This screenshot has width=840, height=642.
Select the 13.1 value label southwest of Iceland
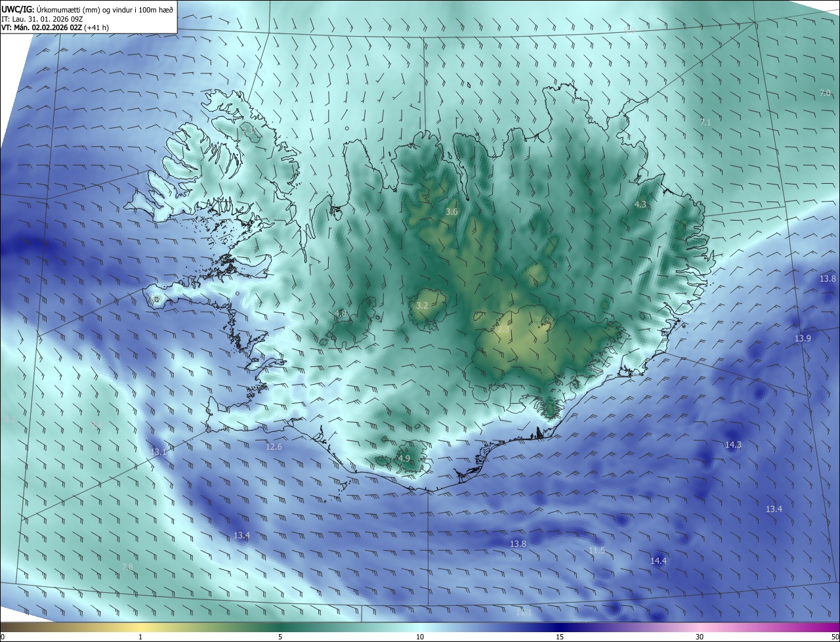159,452
